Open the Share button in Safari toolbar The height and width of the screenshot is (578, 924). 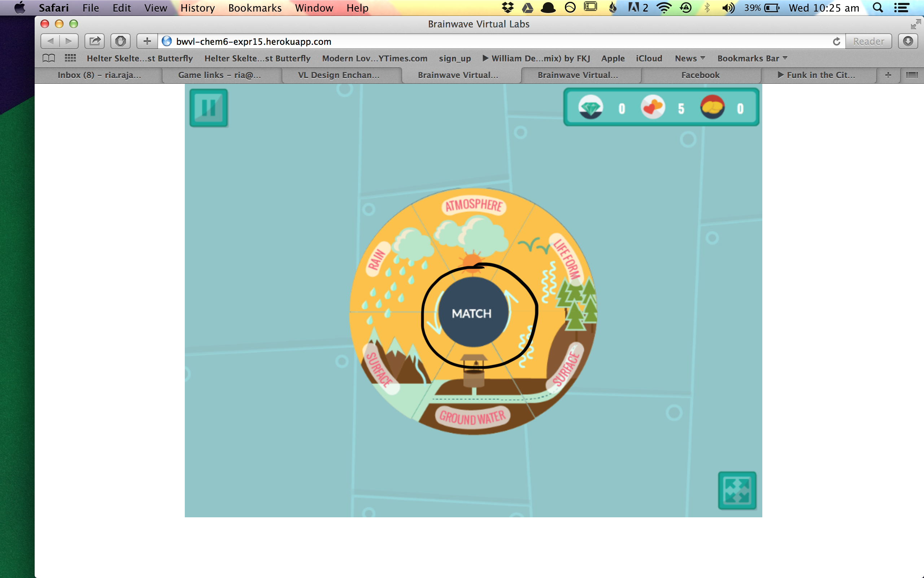tap(95, 41)
